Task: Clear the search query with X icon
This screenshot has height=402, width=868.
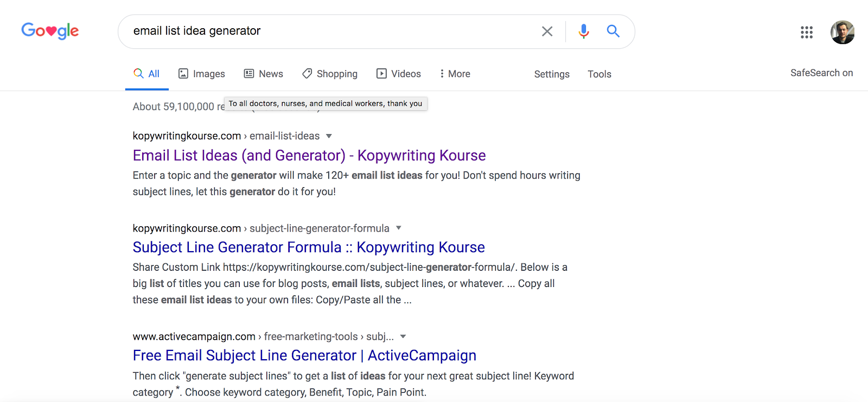Action: [x=547, y=31]
